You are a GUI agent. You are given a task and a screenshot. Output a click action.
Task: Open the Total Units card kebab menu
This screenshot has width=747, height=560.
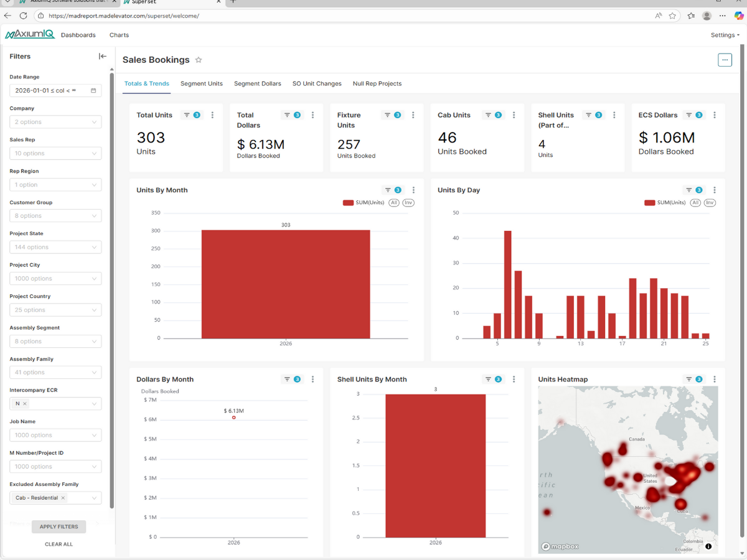pyautogui.click(x=213, y=115)
